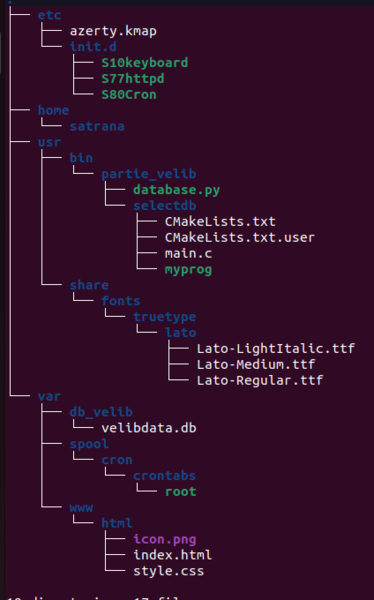Image resolution: width=374 pixels, height=600 pixels.
Task: Select the S10keyboard script entry
Action: click(145, 63)
